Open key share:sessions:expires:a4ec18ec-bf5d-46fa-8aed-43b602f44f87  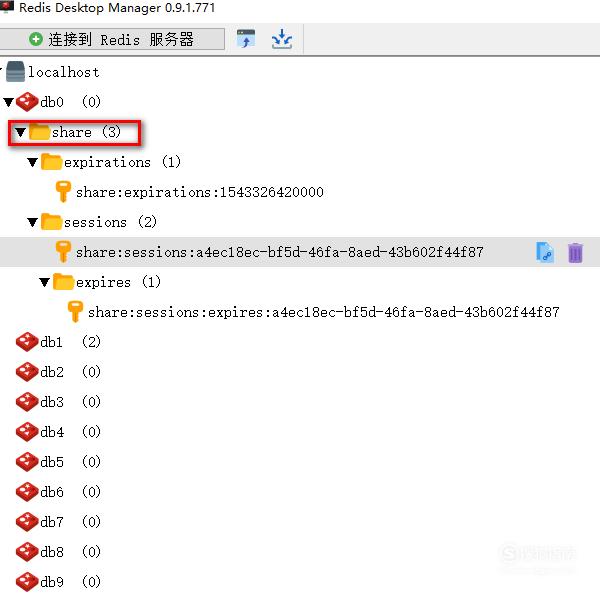coord(324,312)
